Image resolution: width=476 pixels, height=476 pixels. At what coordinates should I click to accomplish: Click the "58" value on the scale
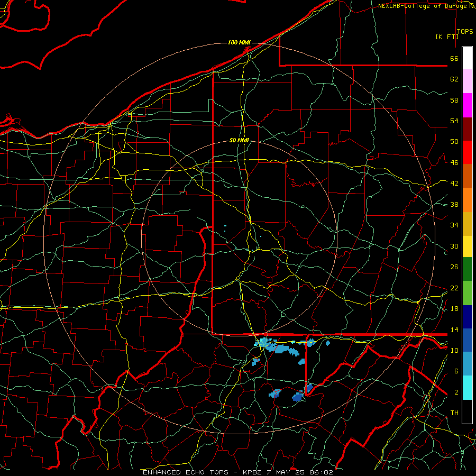pos(454,100)
